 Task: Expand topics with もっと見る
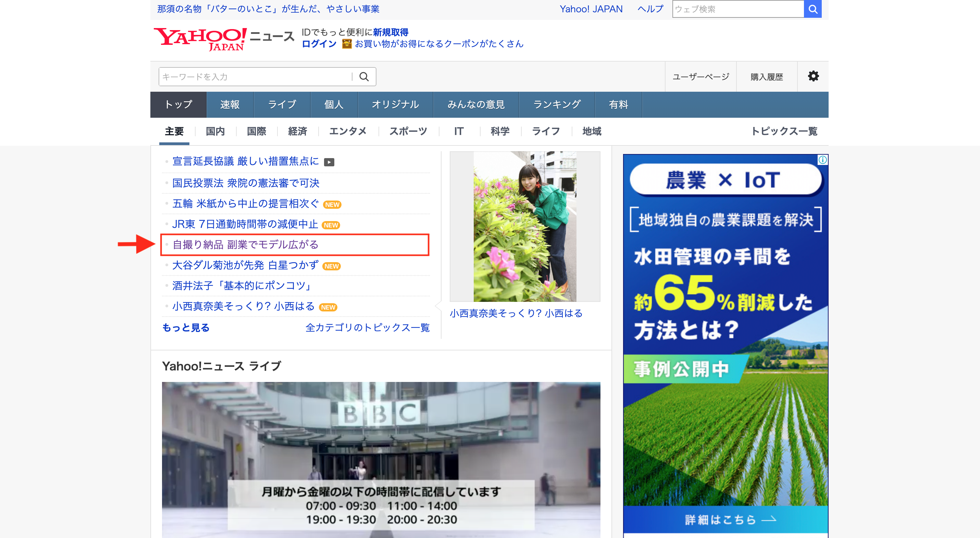(x=186, y=328)
